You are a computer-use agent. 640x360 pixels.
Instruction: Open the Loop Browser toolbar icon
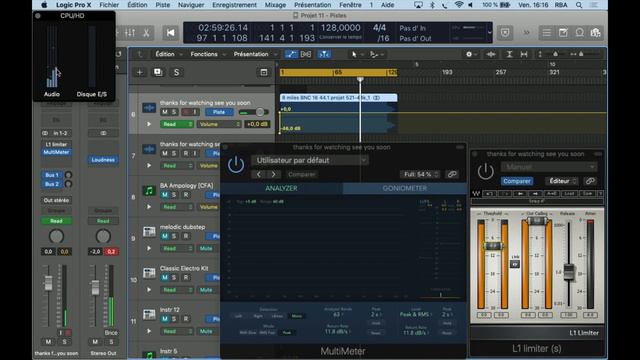pos(580,33)
